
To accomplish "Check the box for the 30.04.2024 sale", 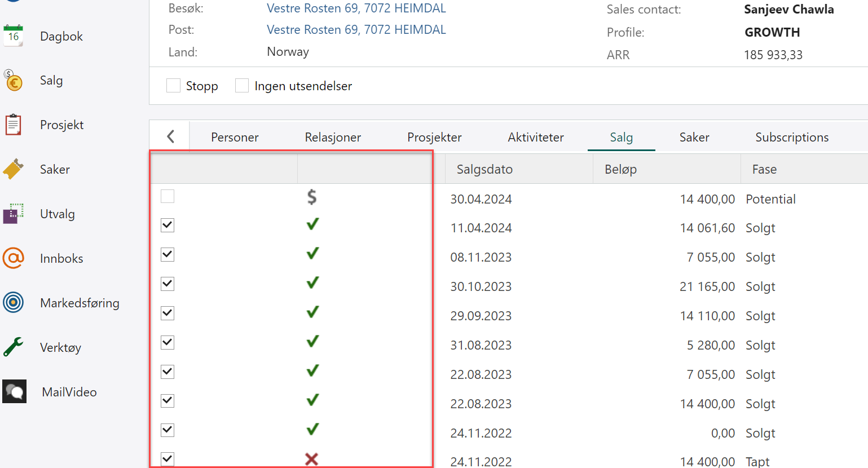I will (x=168, y=196).
